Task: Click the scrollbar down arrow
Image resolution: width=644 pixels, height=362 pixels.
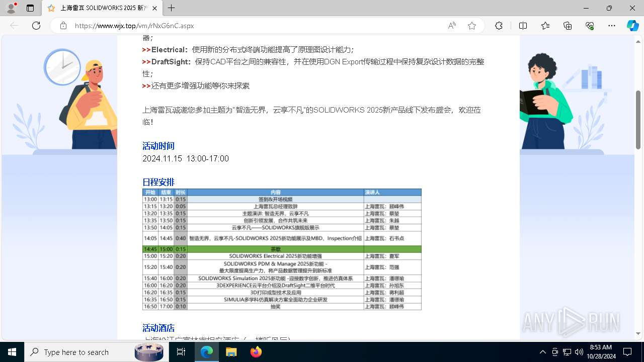Action: pyautogui.click(x=638, y=333)
